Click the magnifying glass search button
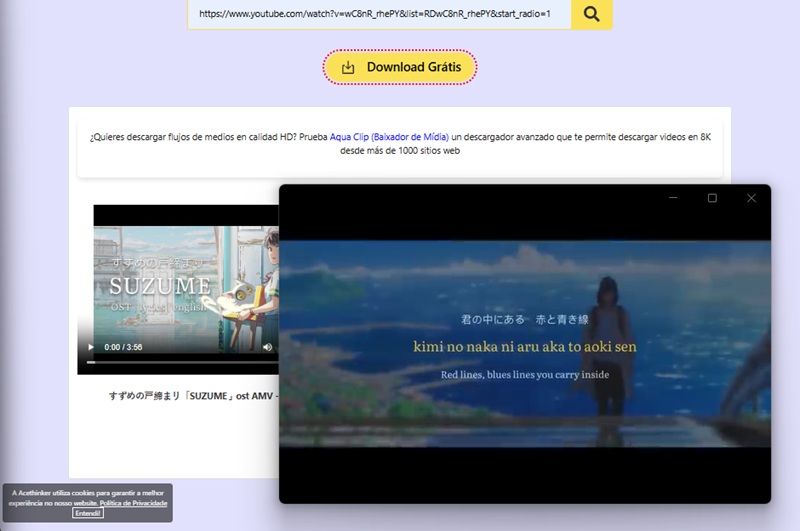Screen dimensions: 800x531 pyautogui.click(x=591, y=14)
